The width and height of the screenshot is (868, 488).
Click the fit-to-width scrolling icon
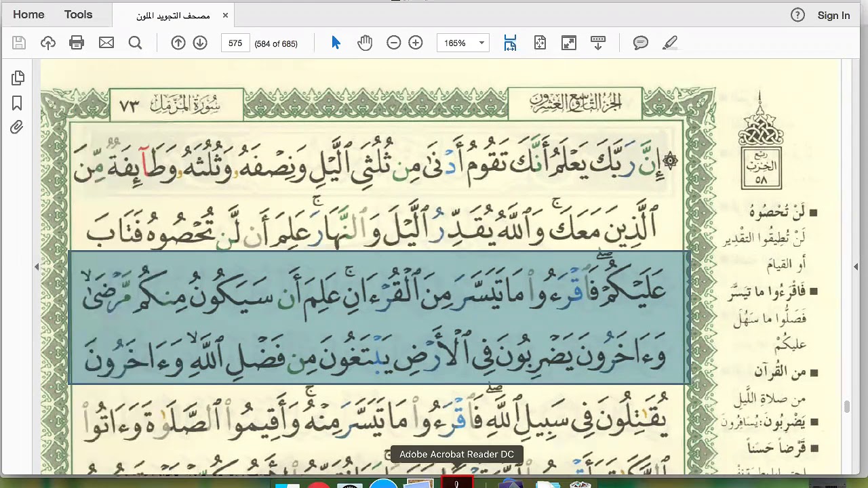[511, 43]
